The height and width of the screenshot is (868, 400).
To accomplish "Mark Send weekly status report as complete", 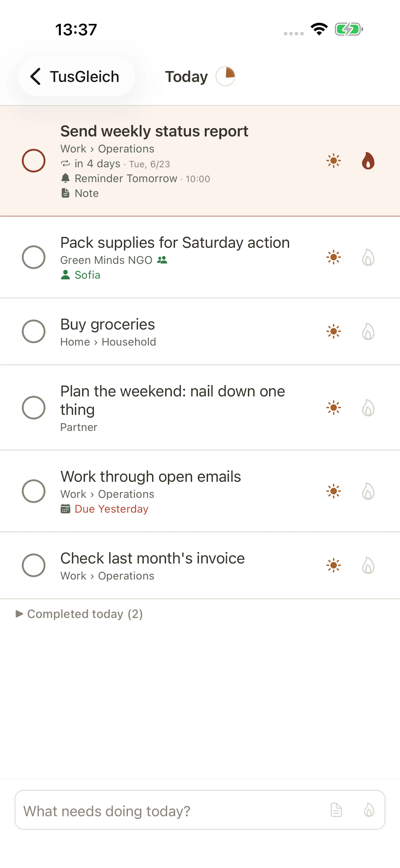I will (34, 161).
